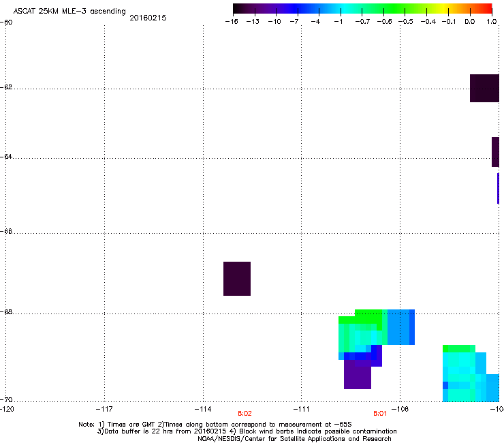Select the -64 latitude axis label
This screenshot has width=504, height=443.
pos(6,157)
